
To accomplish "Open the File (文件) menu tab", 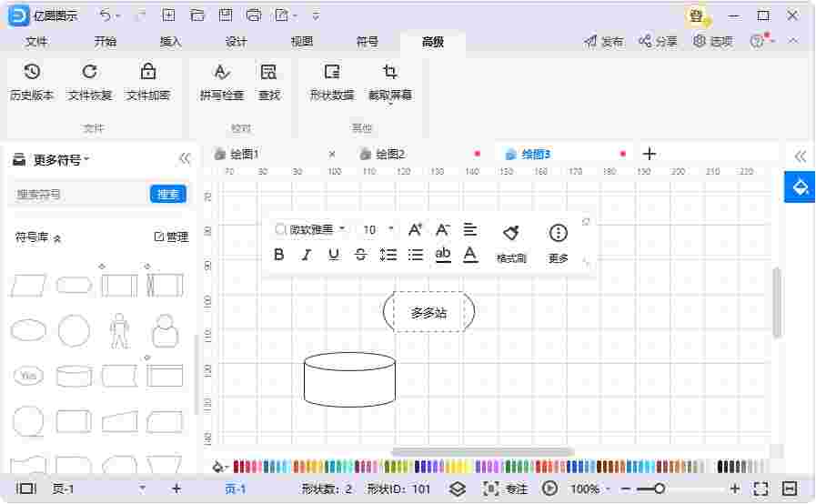I will 36,42.
